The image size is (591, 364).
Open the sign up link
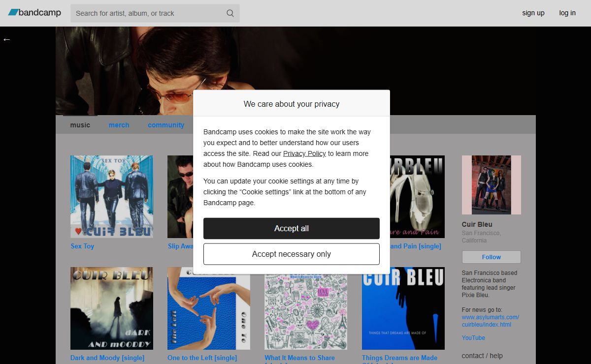(533, 13)
